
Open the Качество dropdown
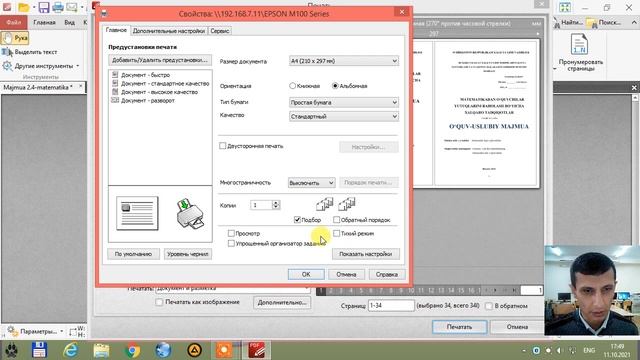pyautogui.click(x=344, y=116)
